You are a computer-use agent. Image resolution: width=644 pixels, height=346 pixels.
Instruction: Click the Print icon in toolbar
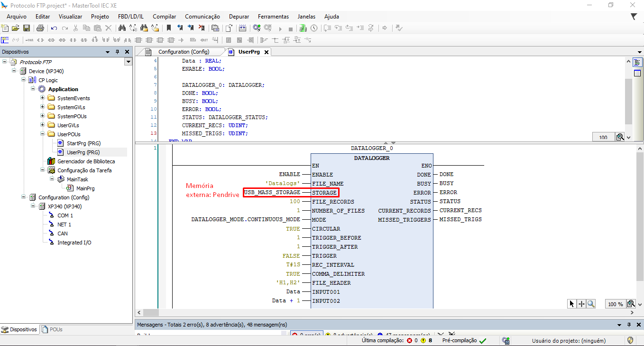click(40, 28)
